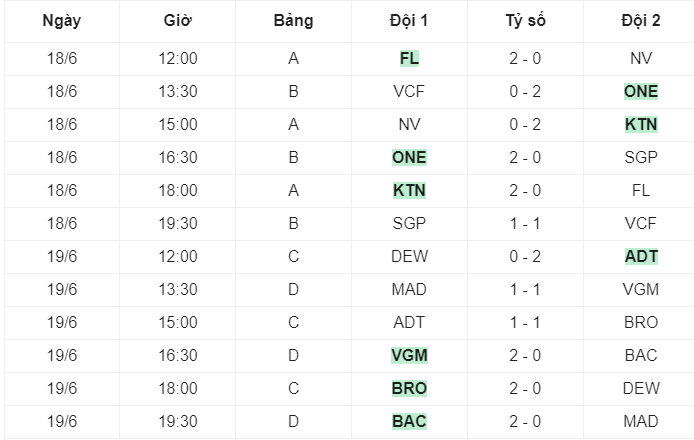694x440 pixels.
Task: Select highlighted FL team in 12:00 match
Action: pos(409,58)
